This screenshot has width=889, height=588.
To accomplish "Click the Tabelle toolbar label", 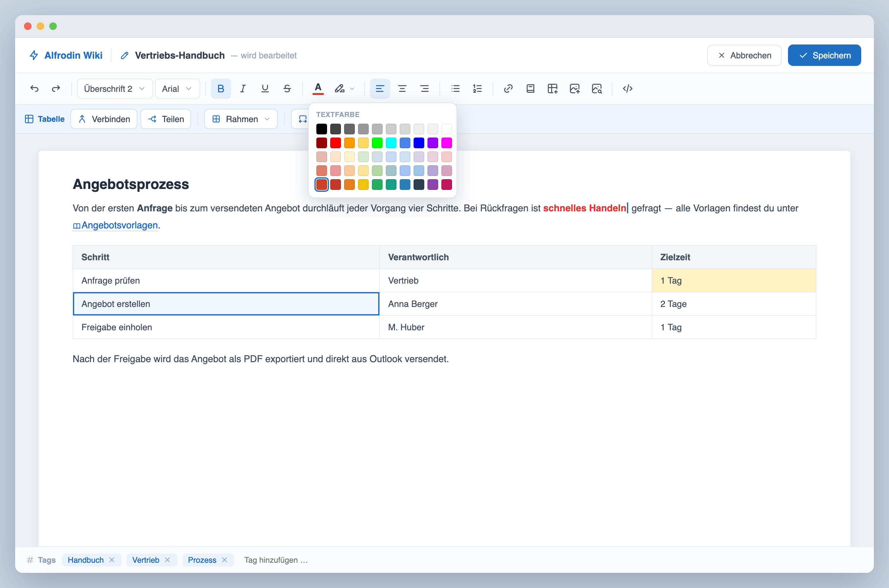I will click(x=45, y=119).
